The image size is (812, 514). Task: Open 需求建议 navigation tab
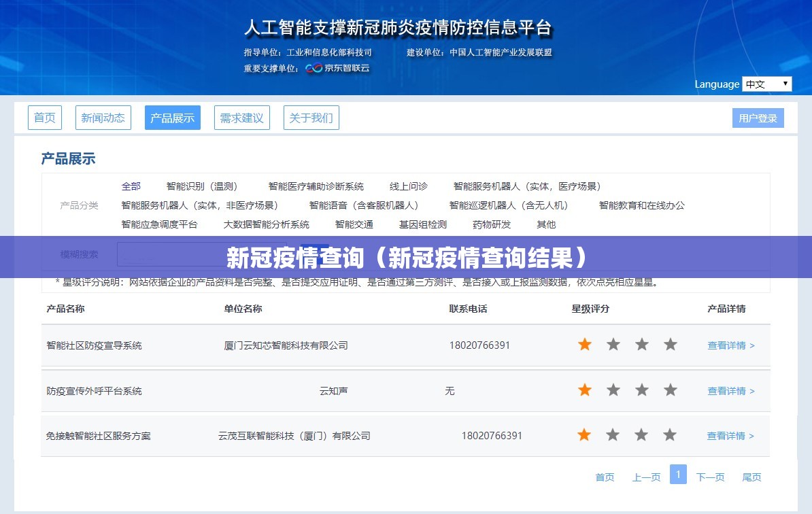[242, 118]
